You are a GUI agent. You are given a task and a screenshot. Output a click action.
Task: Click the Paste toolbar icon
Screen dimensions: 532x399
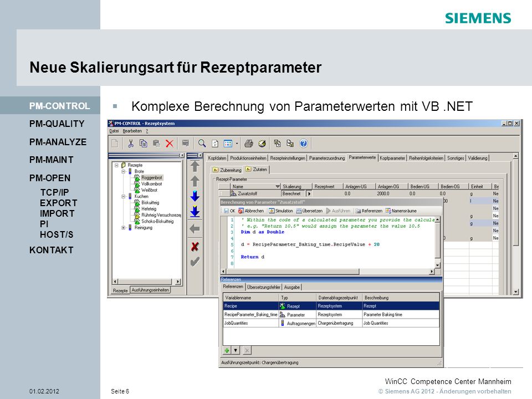[156, 144]
